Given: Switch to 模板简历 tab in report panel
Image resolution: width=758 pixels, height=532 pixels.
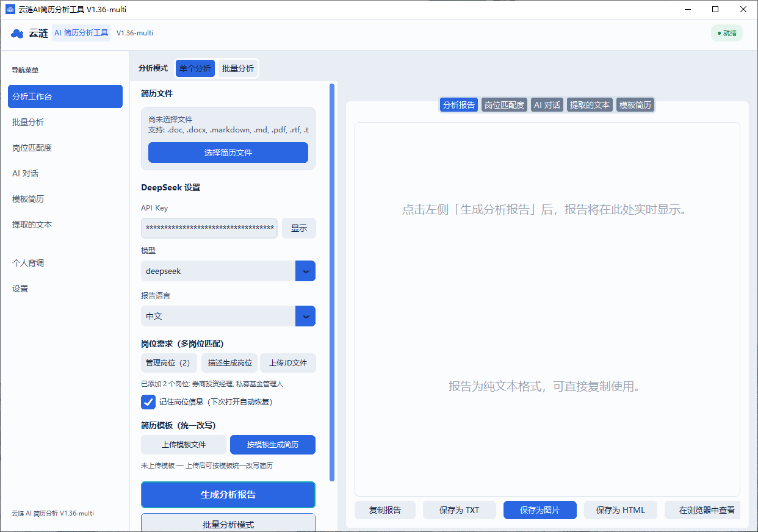Looking at the screenshot, I should point(635,105).
